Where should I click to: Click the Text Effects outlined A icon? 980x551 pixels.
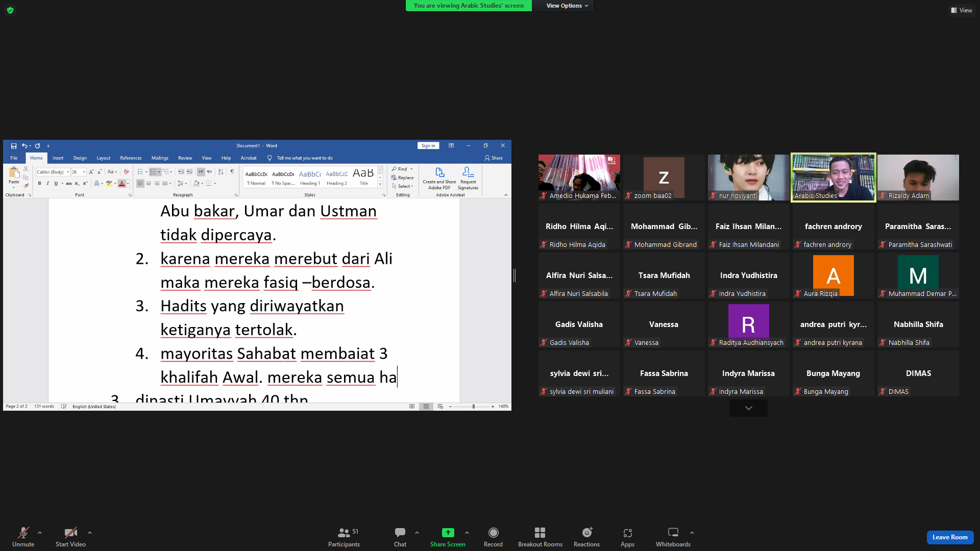96,184
